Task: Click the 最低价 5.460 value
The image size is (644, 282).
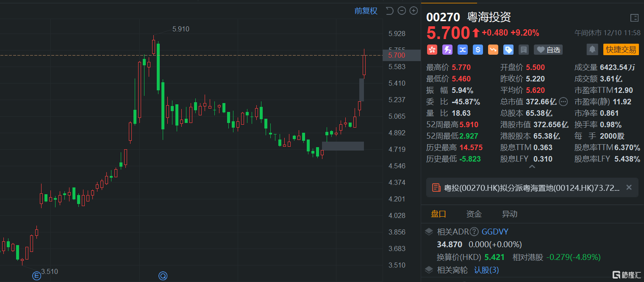Action: coord(461,78)
